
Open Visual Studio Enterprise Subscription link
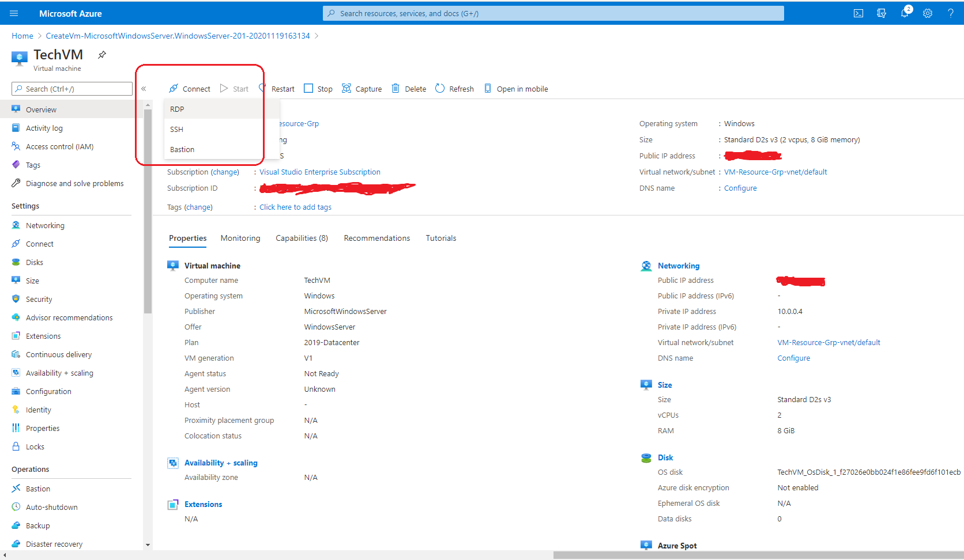(x=320, y=172)
